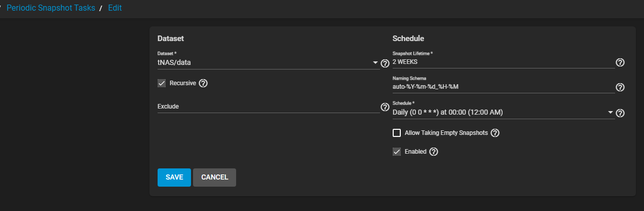Open help for Schedule dropdown
644x211 pixels.
tap(620, 113)
